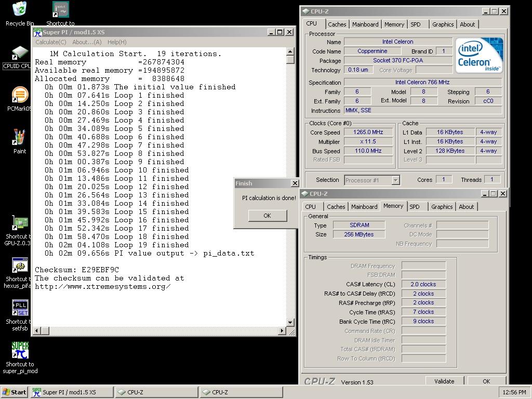Open the GPU-Z shortcut icon
Viewport: 532px width, 399px height.
pyautogui.click(x=20, y=222)
